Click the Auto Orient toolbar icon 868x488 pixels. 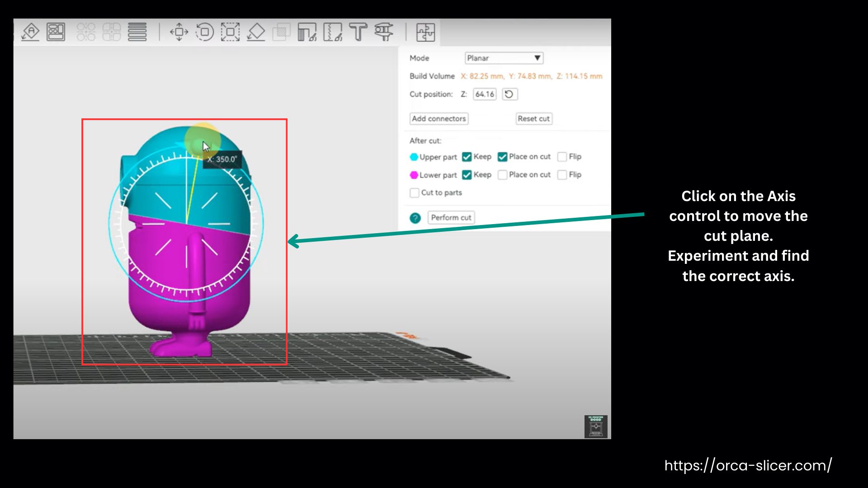pos(31,32)
